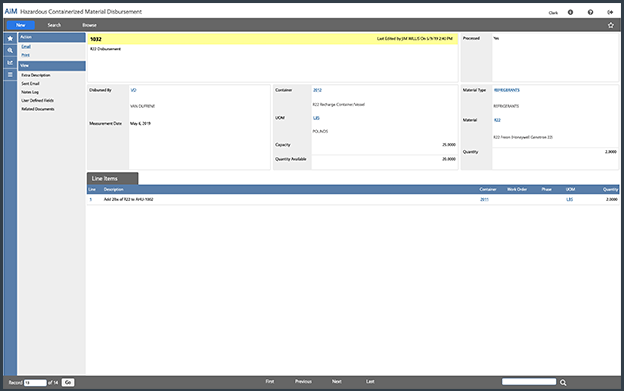Open the favorites star in left sidebar

(x=10, y=38)
